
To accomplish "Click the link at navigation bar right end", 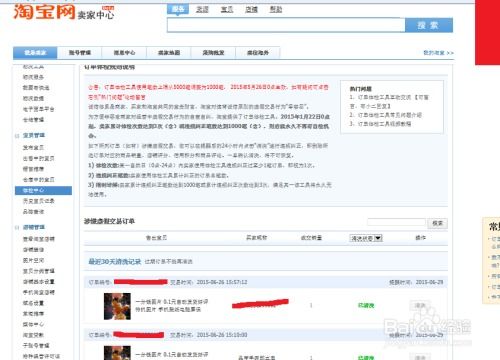I will pyautogui.click(x=438, y=53).
